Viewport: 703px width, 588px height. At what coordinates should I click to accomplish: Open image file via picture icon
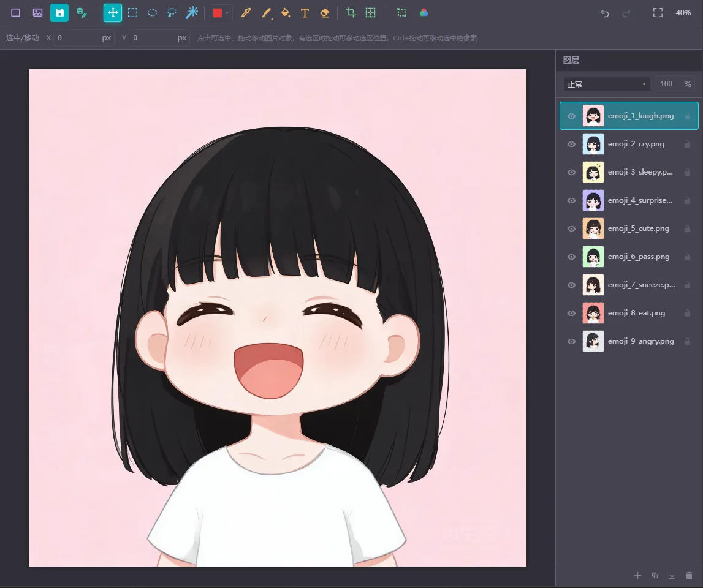[x=37, y=12]
